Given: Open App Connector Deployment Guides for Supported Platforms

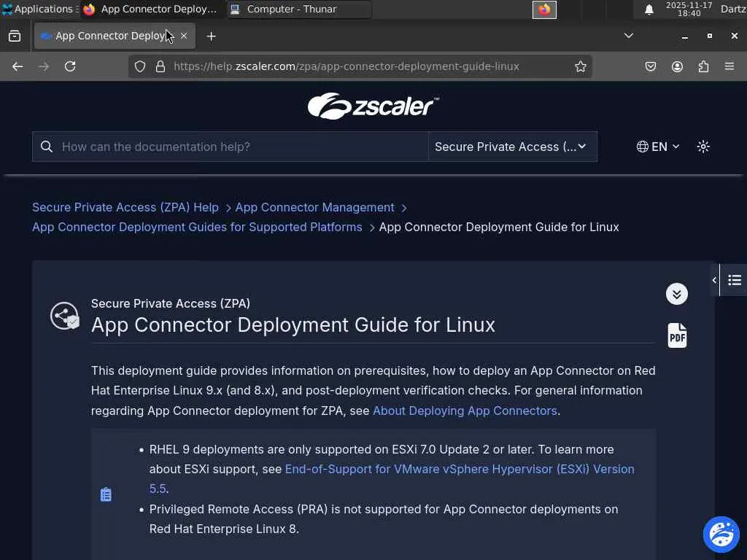Looking at the screenshot, I should pos(197,227).
